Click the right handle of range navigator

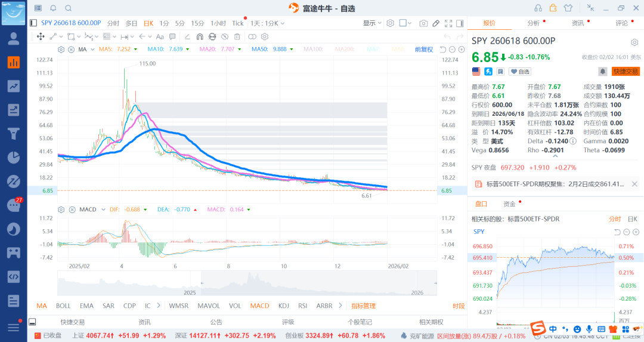pyautogui.click(x=435, y=284)
